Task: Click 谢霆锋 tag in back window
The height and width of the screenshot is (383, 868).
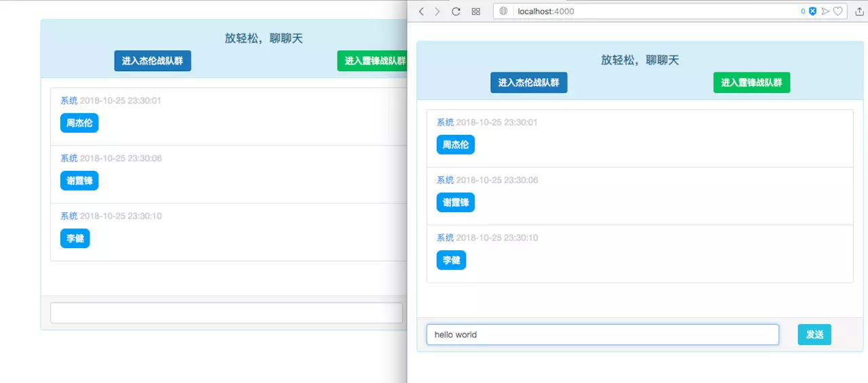Action: (79, 181)
